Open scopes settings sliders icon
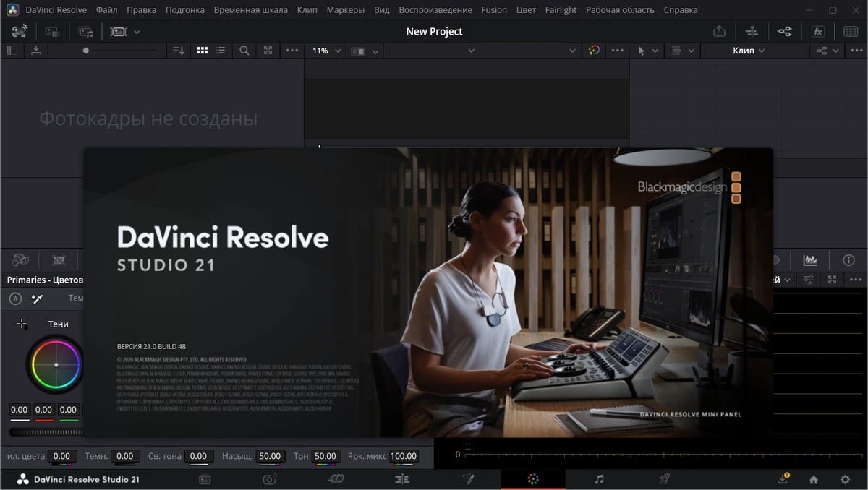 [809, 280]
